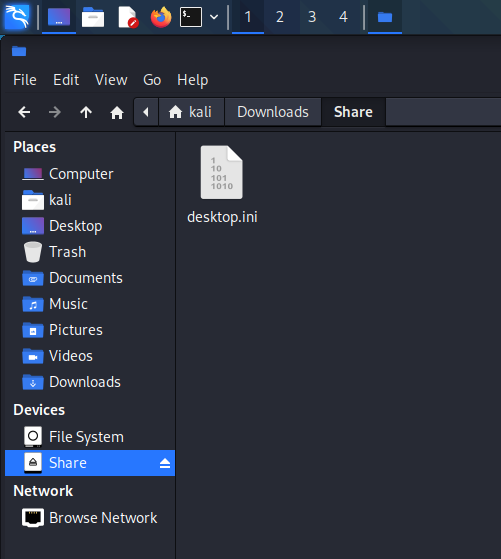Open the Edit menu
Image resolution: width=501 pixels, height=559 pixels.
[x=66, y=80]
